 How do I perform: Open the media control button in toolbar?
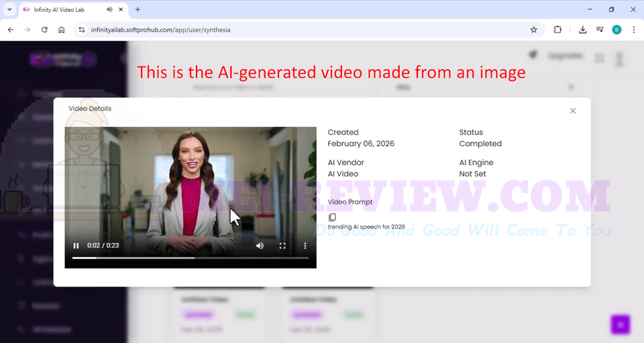(600, 30)
